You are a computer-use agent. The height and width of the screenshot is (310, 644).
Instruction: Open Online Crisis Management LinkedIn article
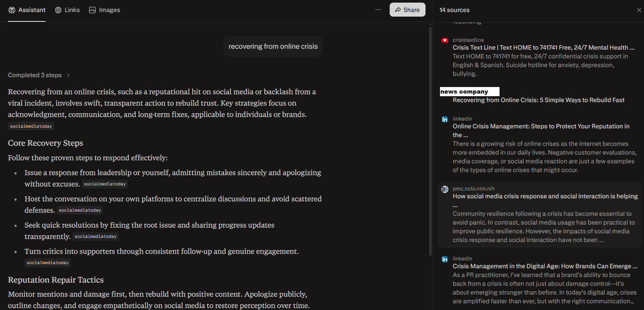541,126
